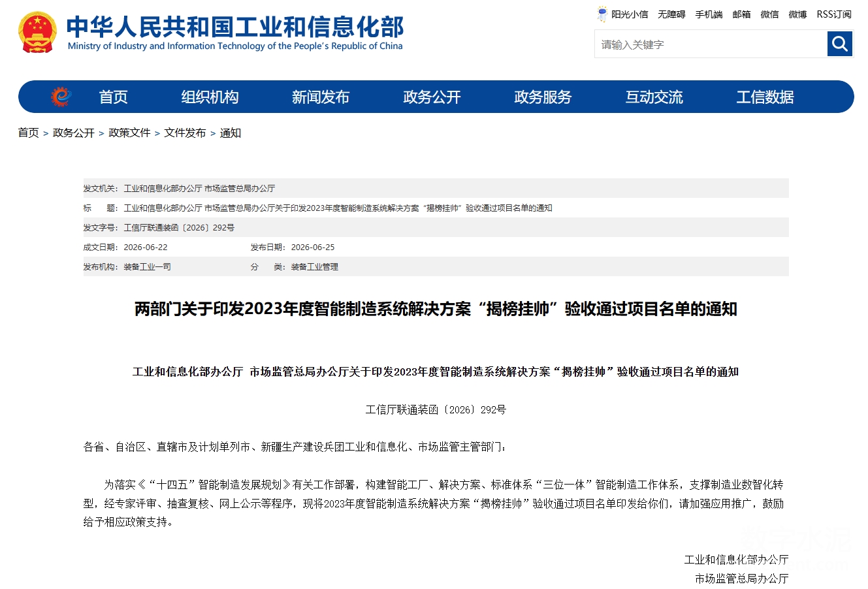Open the 组织机构 menu item

[210, 97]
